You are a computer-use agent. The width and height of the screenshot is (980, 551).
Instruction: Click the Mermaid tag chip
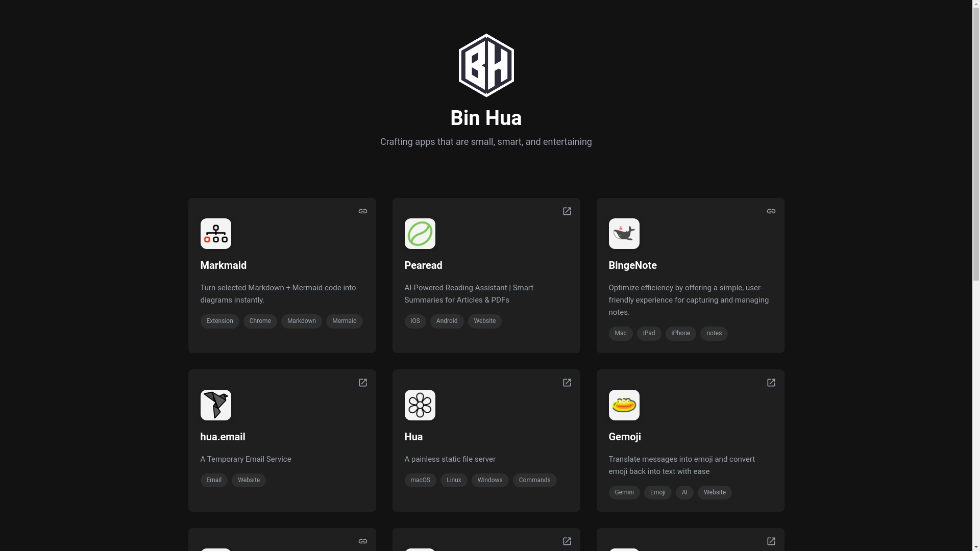(344, 321)
